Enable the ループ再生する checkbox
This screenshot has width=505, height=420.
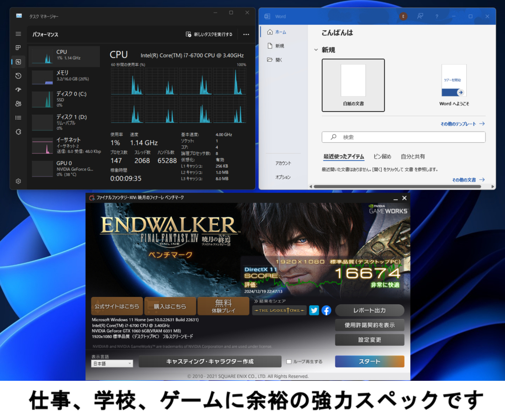coord(289,361)
